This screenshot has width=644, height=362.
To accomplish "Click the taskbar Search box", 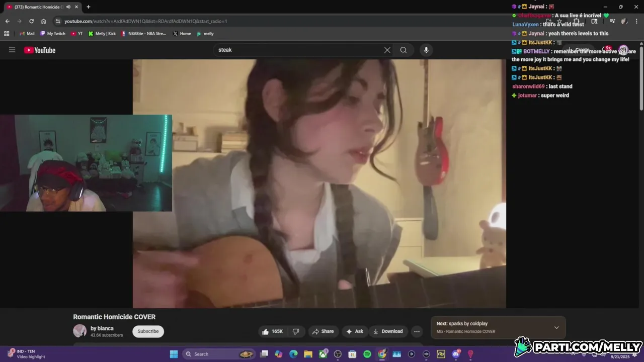I will (x=218, y=354).
